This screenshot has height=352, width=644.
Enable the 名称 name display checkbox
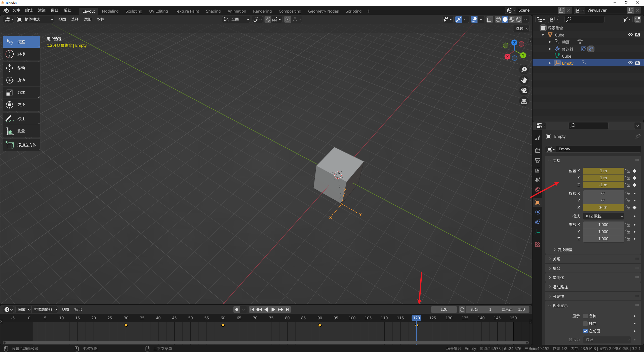click(585, 316)
